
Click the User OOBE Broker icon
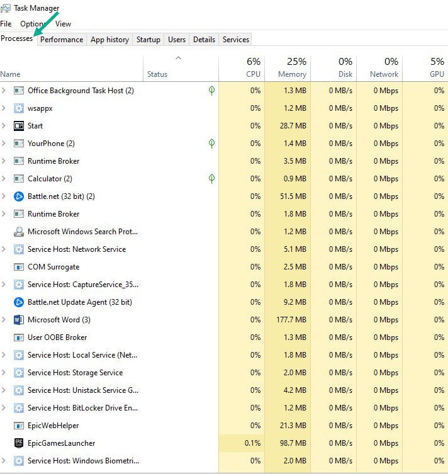(x=19, y=337)
